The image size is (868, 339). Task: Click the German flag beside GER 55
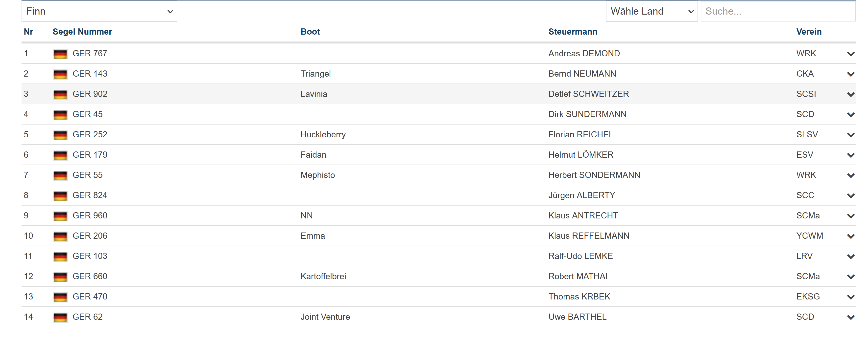click(x=60, y=175)
